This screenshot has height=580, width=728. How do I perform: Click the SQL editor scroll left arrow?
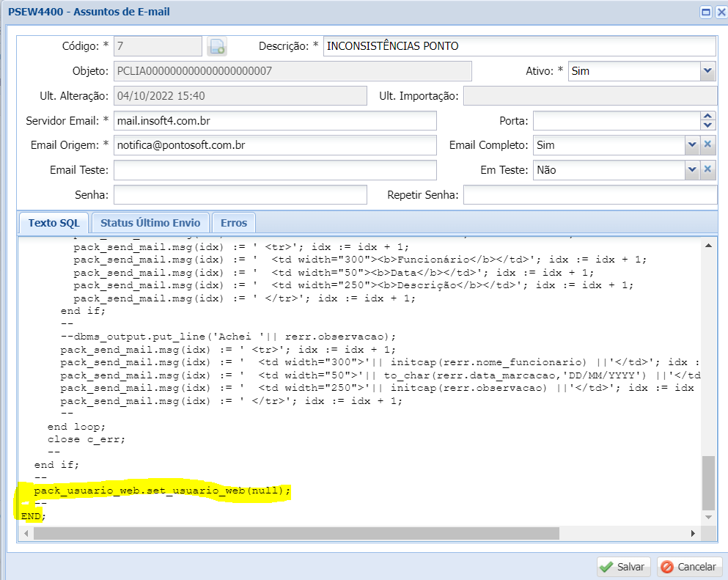point(26,533)
